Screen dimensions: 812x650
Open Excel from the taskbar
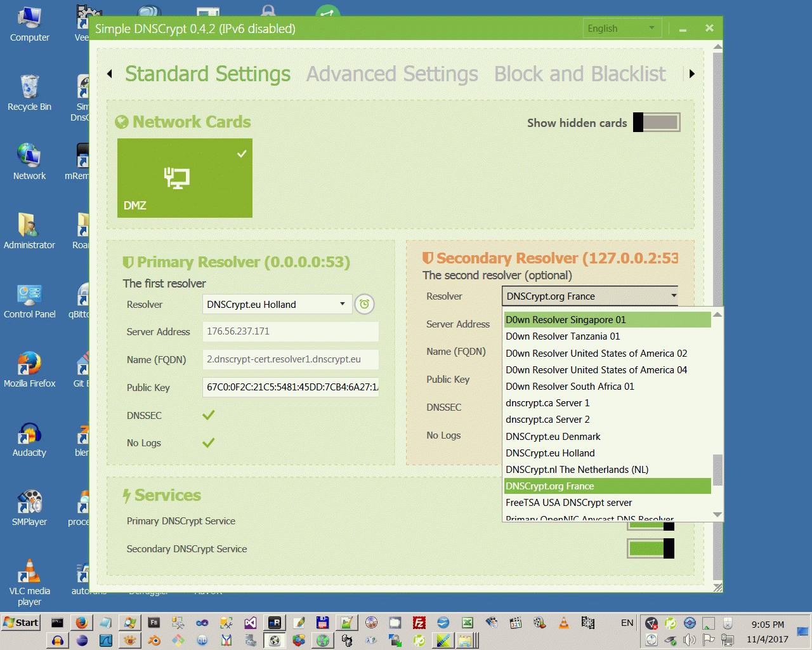pos(468,623)
